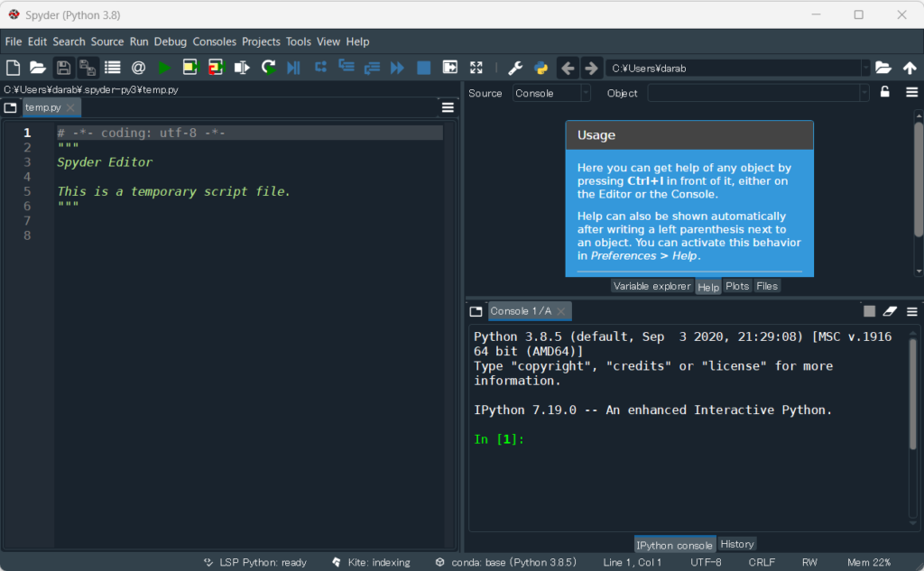Viewport: 924px width, 571px height.
Task: Click the editor Browse tabs icon
Action: 10,107
